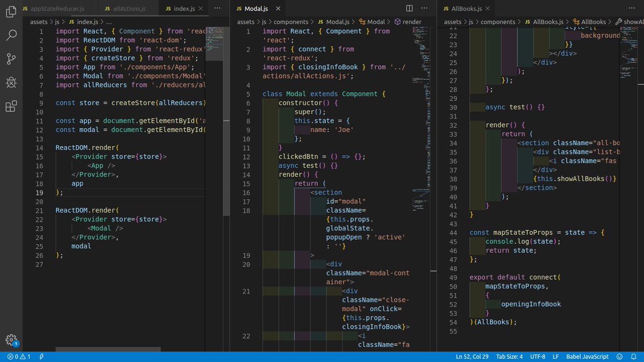Click 'clickedBtn = () => {};' in Modal.js
Image resolution: width=644 pixels, height=362 pixels.
[x=321, y=157]
